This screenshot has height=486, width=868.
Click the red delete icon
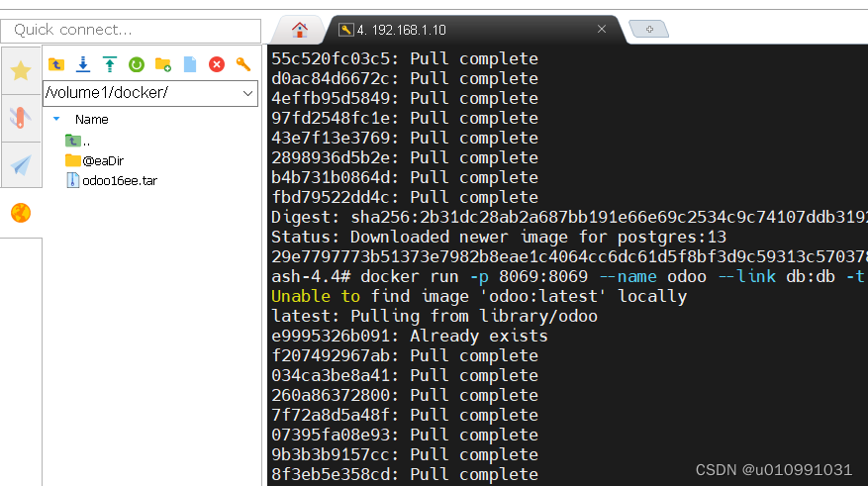(x=217, y=64)
